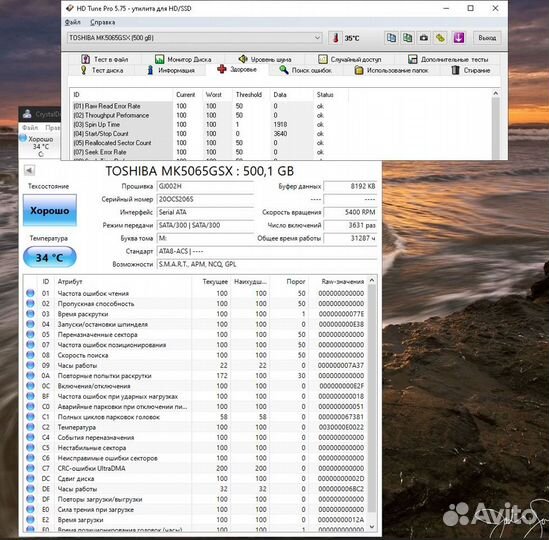The height and width of the screenshot is (540, 549).
Task: Open the Справка menu in HD Tune
Action: coord(103,22)
